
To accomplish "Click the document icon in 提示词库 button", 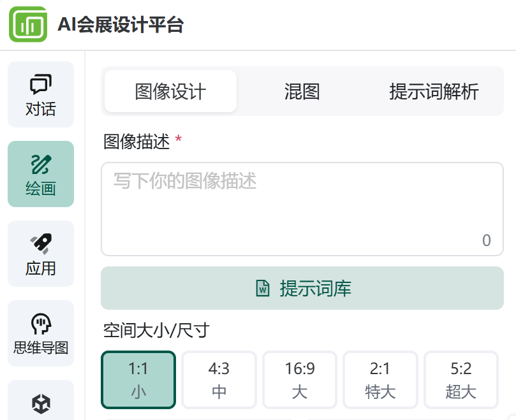I will (x=263, y=288).
